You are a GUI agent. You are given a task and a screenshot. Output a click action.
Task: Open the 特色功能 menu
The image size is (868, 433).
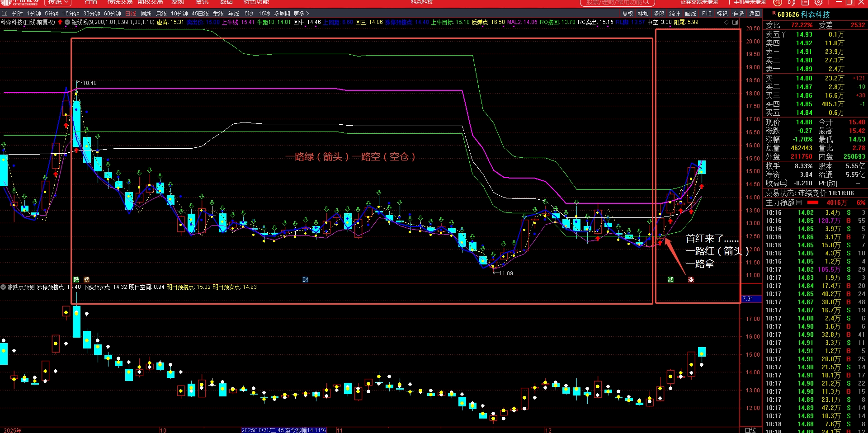click(x=256, y=2)
